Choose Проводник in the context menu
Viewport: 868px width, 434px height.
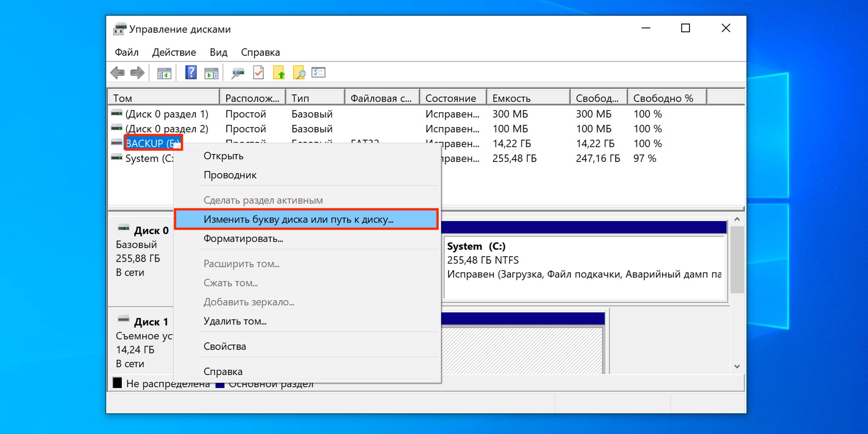point(307,175)
